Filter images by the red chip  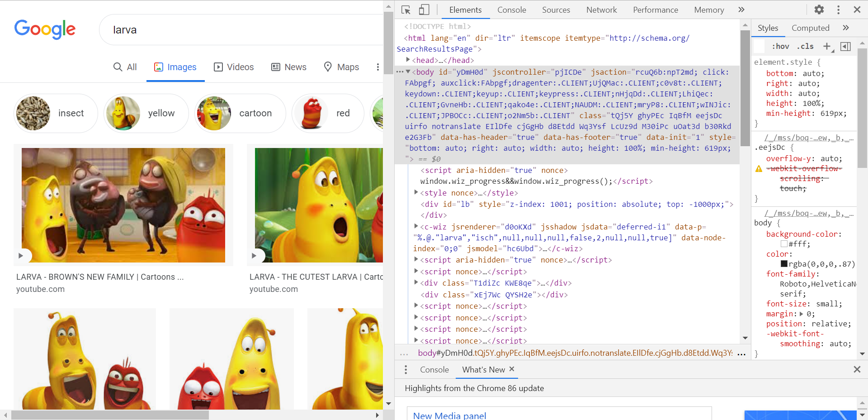tap(328, 113)
